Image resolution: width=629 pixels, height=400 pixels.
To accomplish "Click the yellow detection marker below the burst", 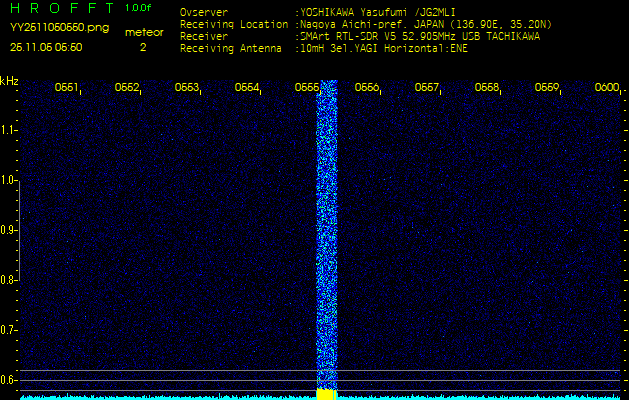I will click(x=326, y=394).
